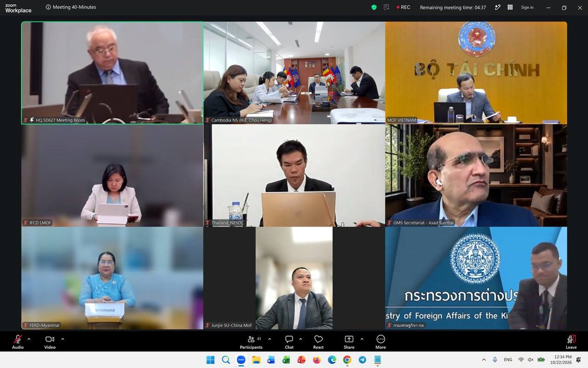
Task: Expand the Audio options chevron
Action: pyautogui.click(x=29, y=339)
